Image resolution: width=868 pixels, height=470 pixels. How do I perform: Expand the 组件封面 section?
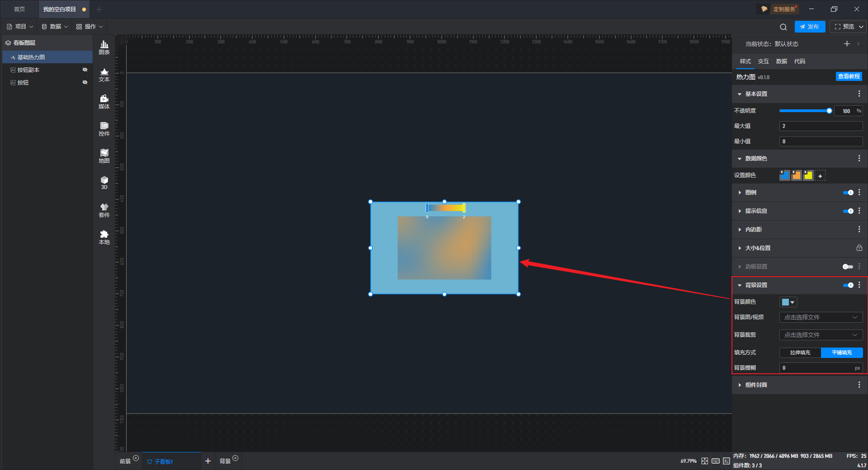pos(740,385)
